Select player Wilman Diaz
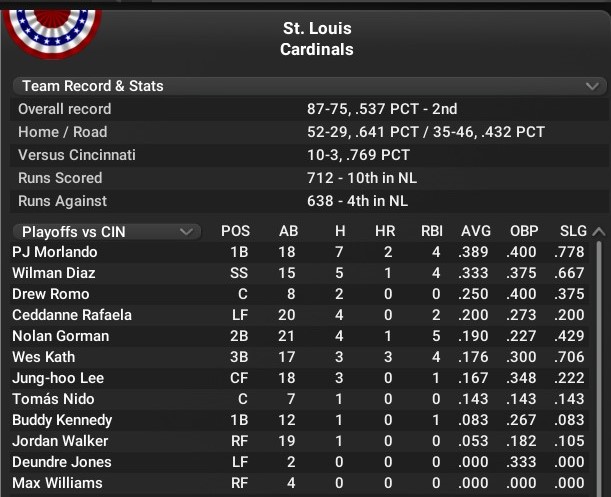Image resolution: width=611 pixels, height=497 pixels. pos(51,273)
